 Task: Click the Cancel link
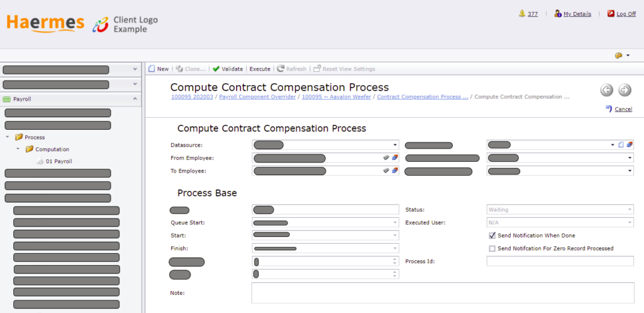(623, 109)
